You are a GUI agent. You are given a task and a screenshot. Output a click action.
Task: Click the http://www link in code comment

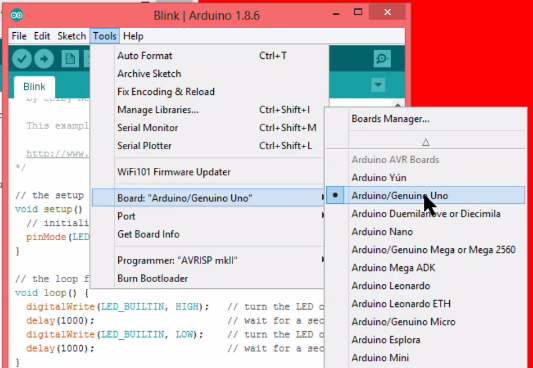pyautogui.click(x=57, y=154)
